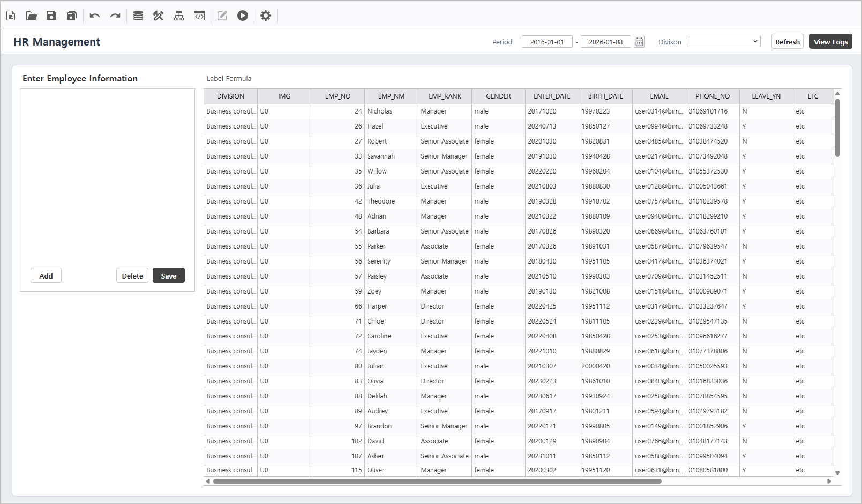862x504 pixels.
Task: Undo the last action
Action: (x=95, y=16)
